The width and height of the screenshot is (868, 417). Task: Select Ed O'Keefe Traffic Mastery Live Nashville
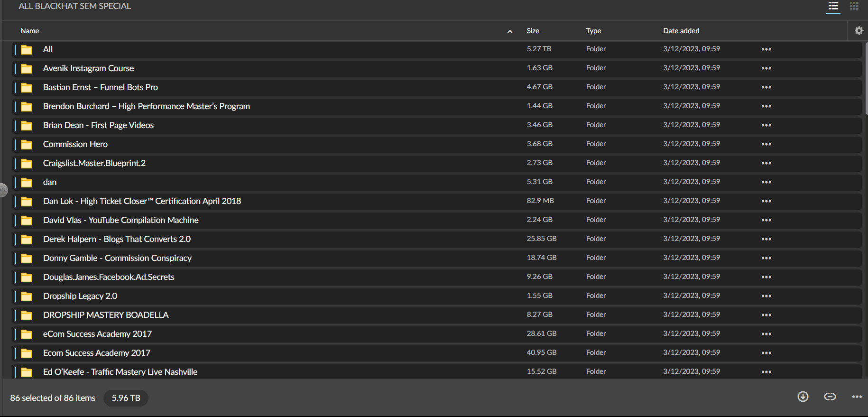click(120, 372)
